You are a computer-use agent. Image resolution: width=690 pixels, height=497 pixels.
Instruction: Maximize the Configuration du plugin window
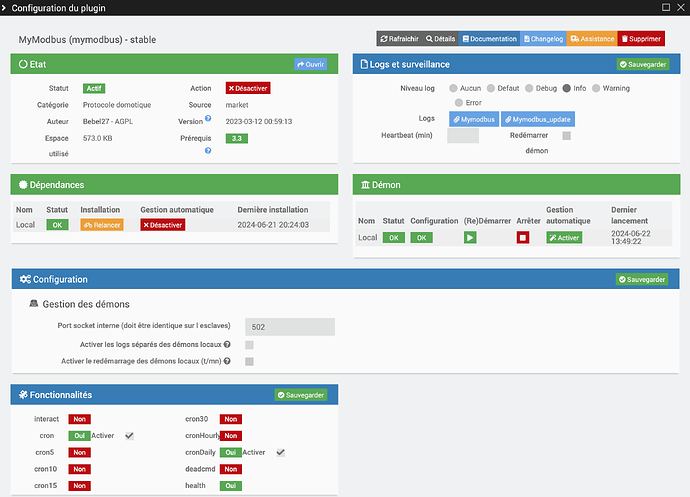(x=666, y=7)
